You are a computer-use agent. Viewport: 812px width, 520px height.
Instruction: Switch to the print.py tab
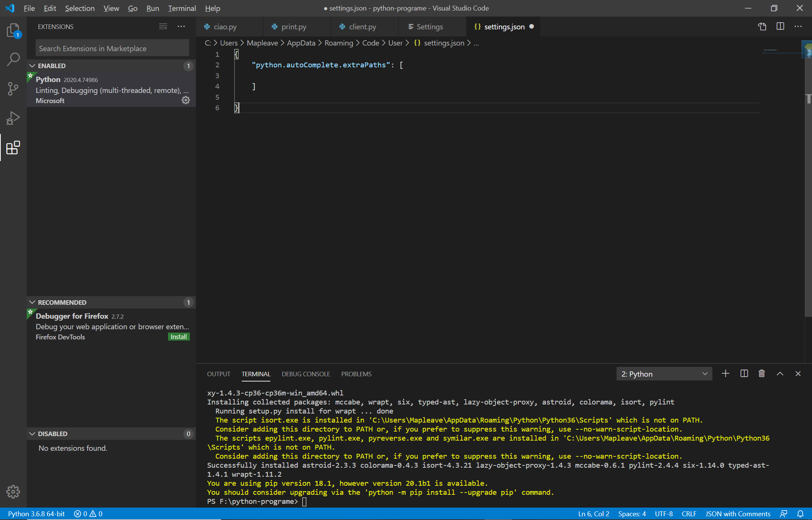[x=294, y=26]
